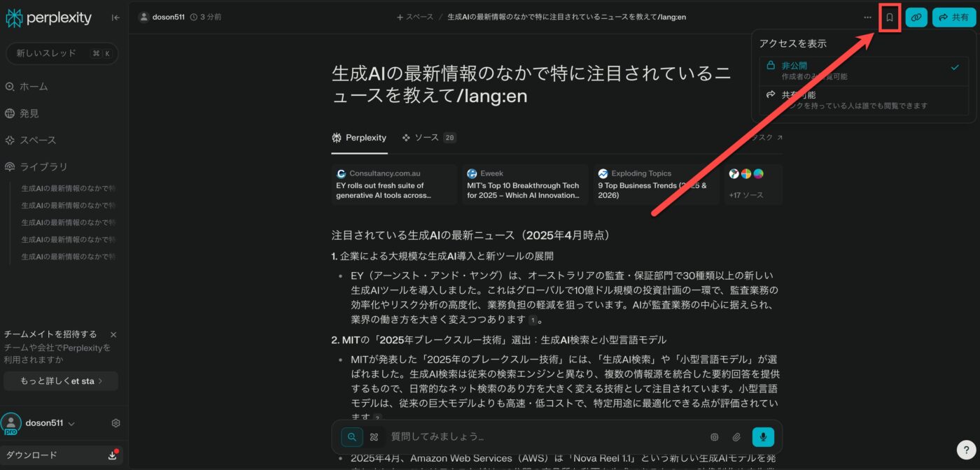980x470 pixels.
Task: Click the microphone voice input button
Action: (x=763, y=437)
